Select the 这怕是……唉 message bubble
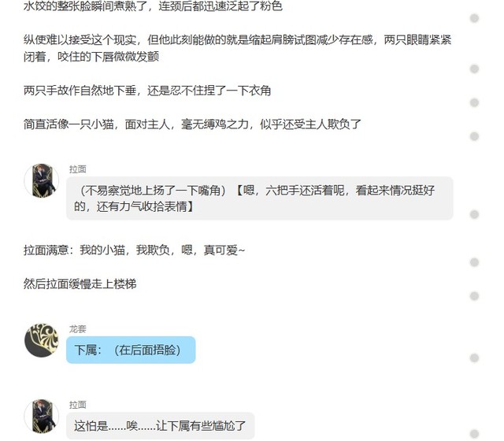Viewport: 504px width, 441px height. (161, 426)
